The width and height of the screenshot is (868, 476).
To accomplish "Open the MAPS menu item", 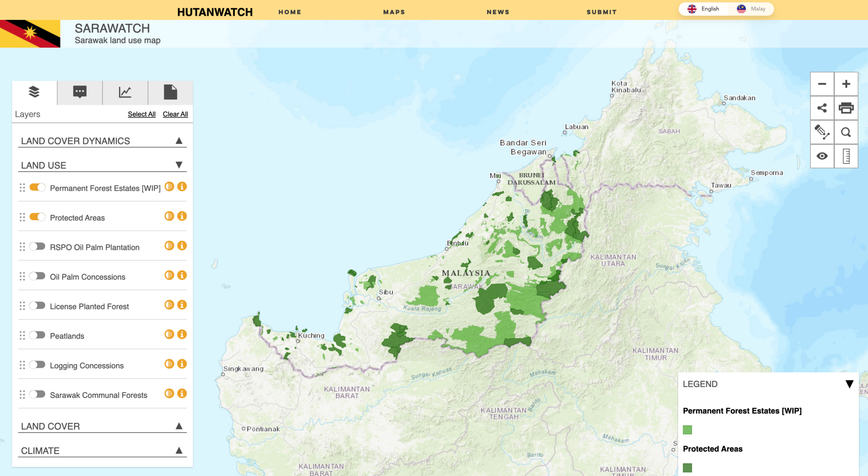I will (393, 12).
